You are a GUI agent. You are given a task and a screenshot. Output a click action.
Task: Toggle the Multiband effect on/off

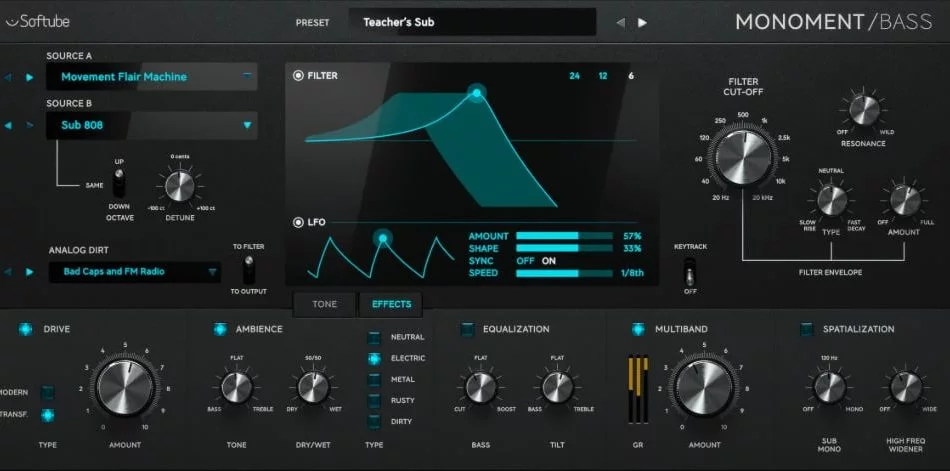coord(638,329)
